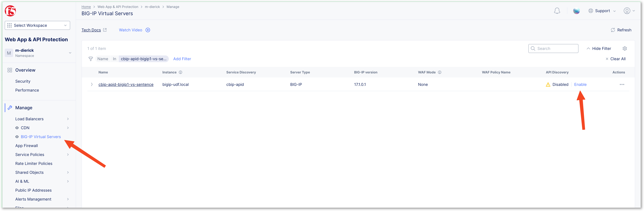
Task: Open the Tech Docs link
Action: [91, 30]
